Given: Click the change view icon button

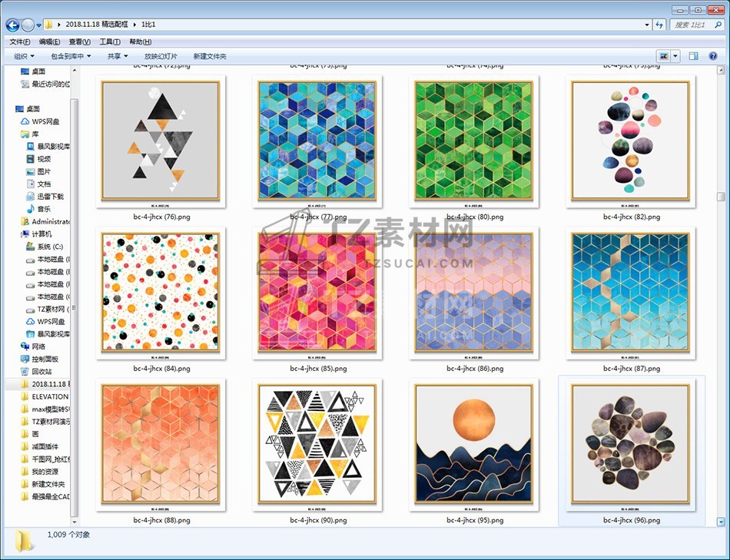Looking at the screenshot, I should [x=663, y=56].
